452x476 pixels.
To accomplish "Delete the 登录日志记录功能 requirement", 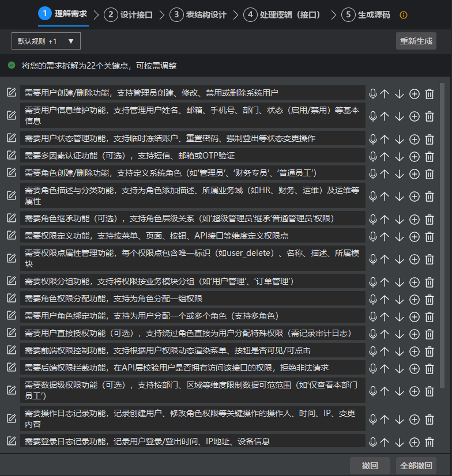I will [430, 443].
